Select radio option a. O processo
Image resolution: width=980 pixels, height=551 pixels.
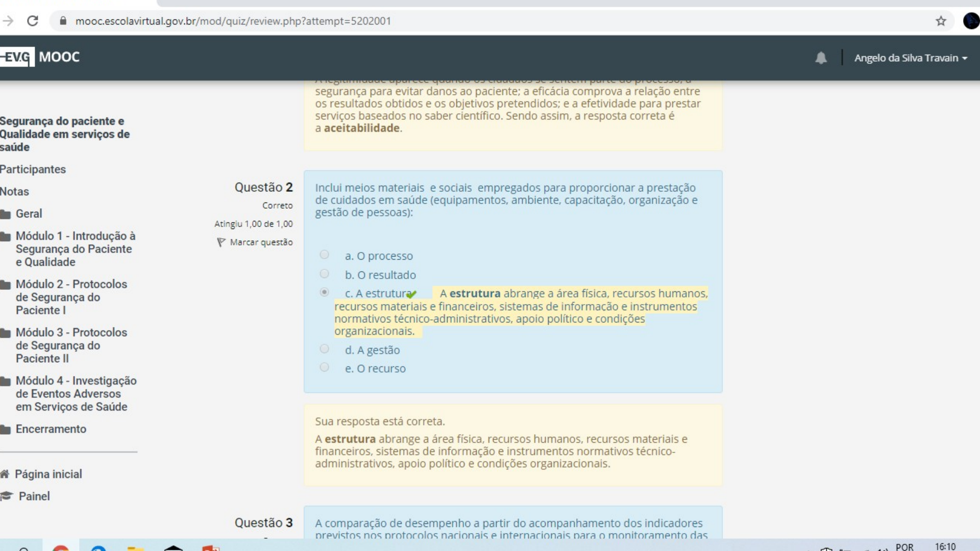[x=324, y=255]
